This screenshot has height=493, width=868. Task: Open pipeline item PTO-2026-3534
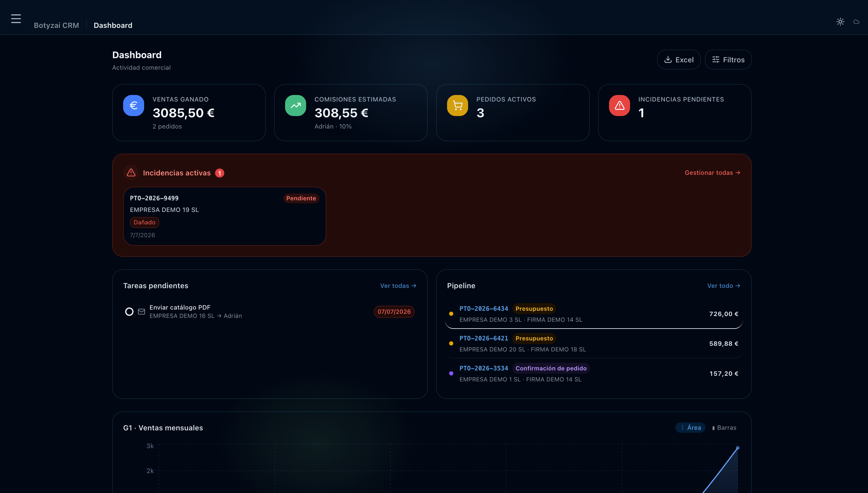(x=594, y=373)
